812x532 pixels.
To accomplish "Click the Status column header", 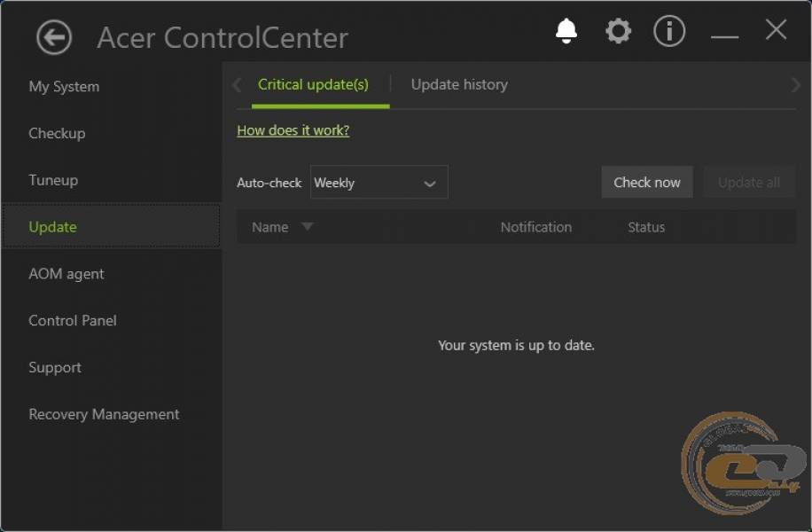I will pos(646,227).
